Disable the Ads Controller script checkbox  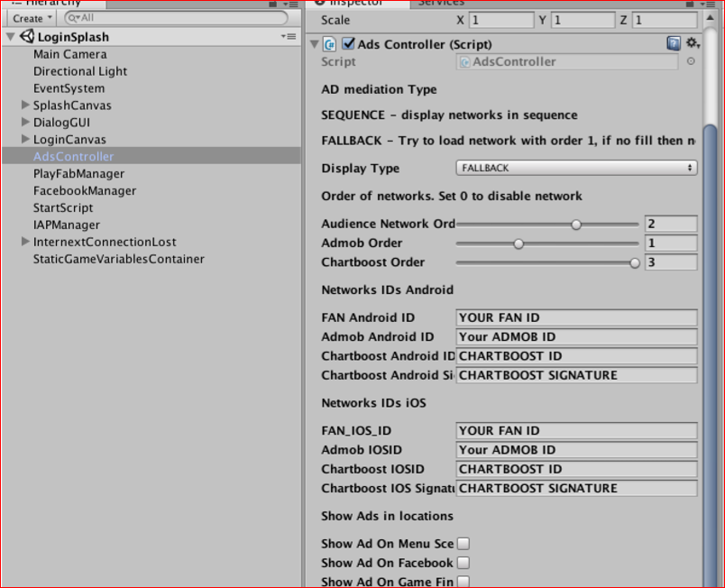(x=348, y=44)
